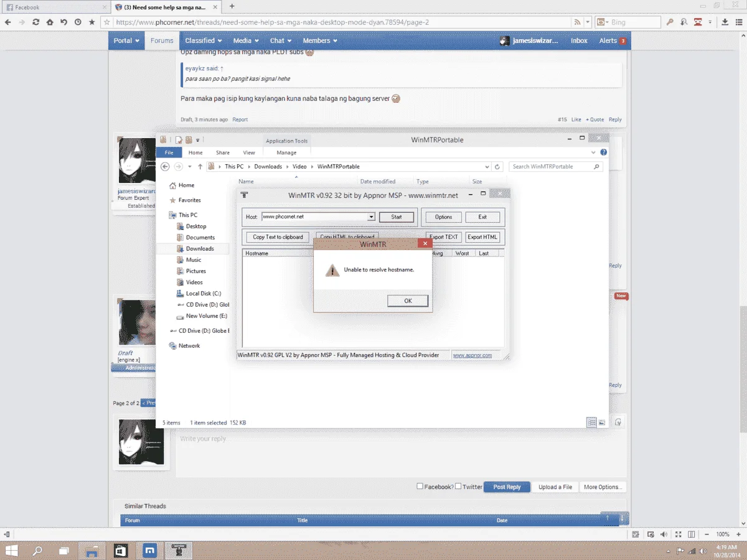The height and width of the screenshot is (560, 747).
Task: Click the browser reload icon
Action: 35,22
